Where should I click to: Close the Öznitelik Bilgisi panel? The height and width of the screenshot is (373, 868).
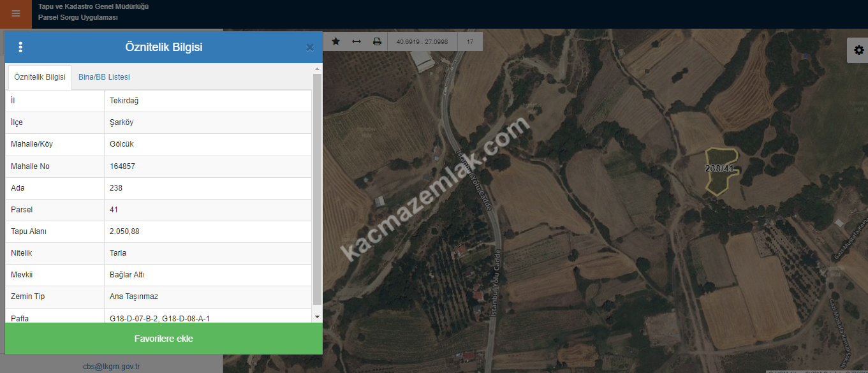pos(310,47)
